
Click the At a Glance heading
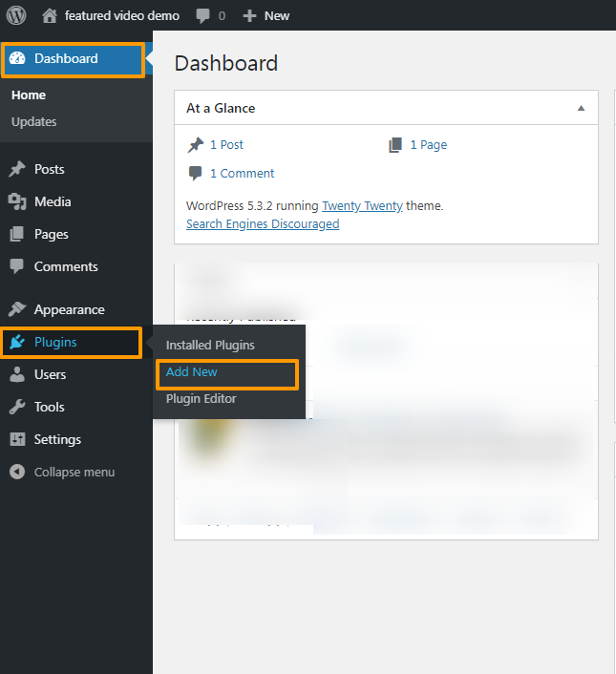221,108
